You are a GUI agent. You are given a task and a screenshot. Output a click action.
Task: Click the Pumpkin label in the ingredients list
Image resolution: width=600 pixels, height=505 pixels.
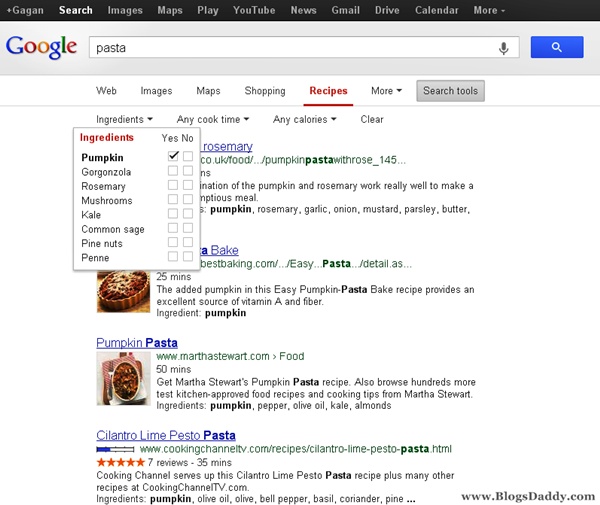click(x=102, y=158)
